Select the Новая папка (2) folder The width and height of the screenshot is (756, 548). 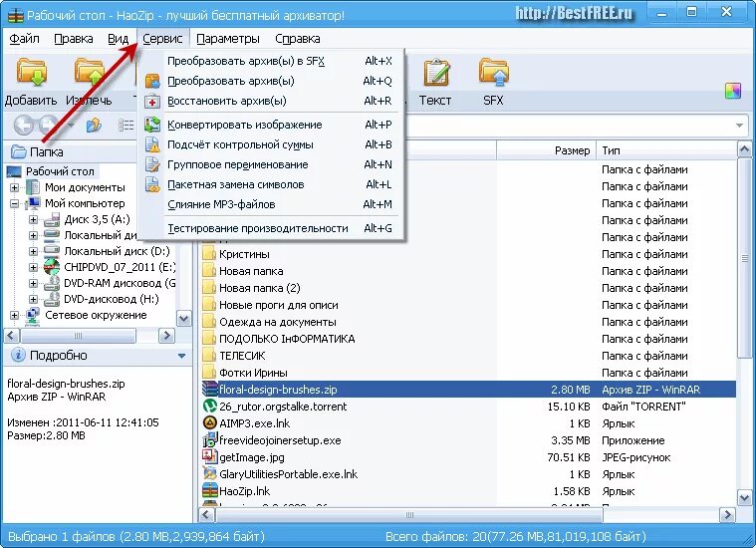click(259, 288)
